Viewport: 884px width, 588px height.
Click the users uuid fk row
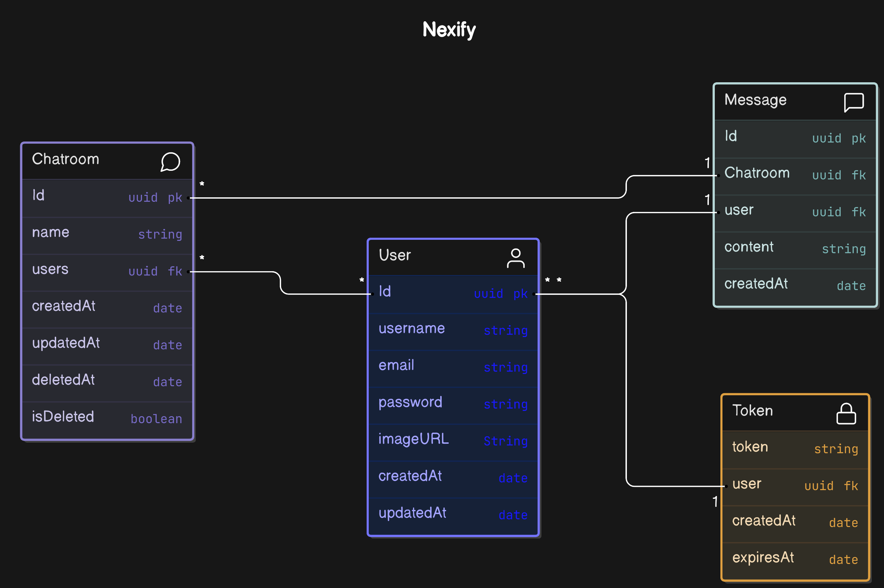coord(107,270)
